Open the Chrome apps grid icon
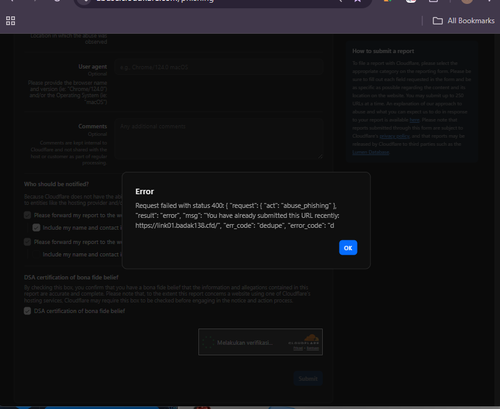Viewport: 500px width, 409px height. click(10, 21)
